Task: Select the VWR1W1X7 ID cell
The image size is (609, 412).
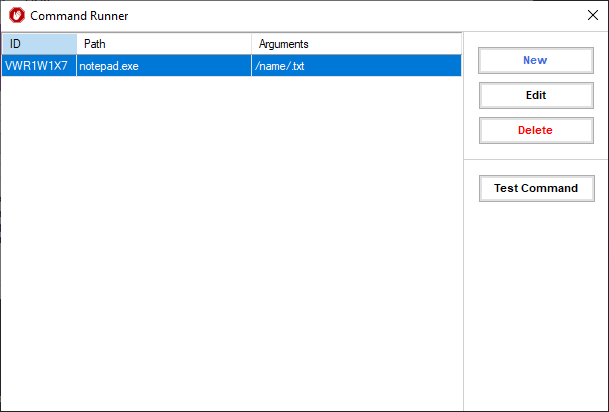Action: coord(39,66)
